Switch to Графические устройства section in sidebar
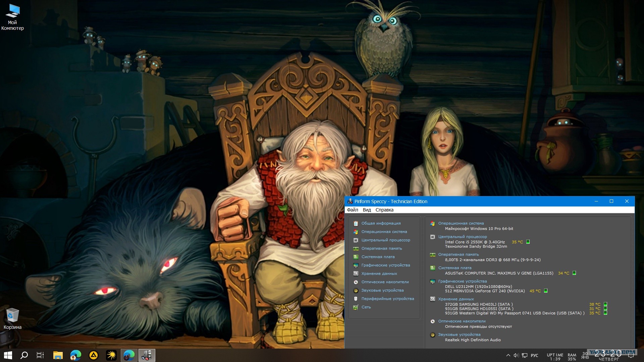 (x=386, y=265)
